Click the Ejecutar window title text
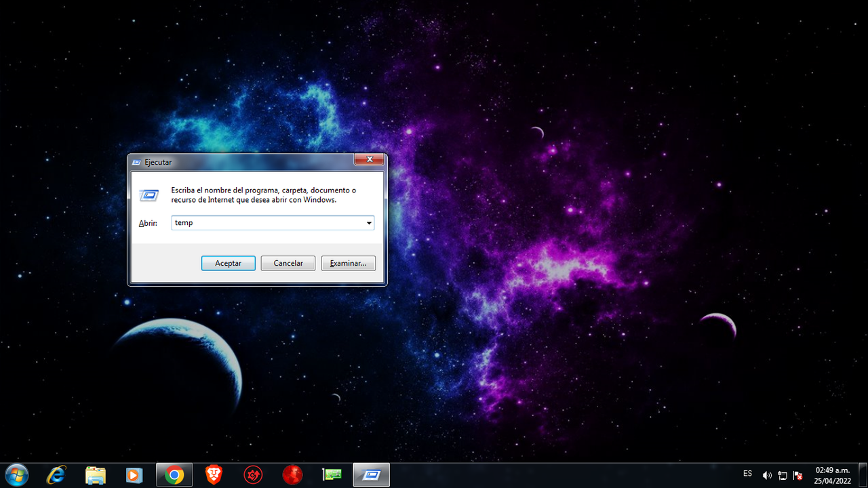 158,163
